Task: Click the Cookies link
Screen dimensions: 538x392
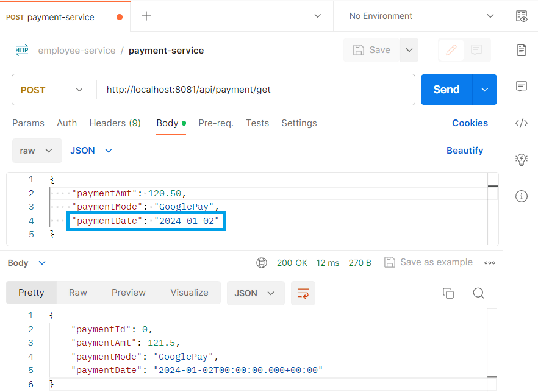Action: tap(470, 123)
